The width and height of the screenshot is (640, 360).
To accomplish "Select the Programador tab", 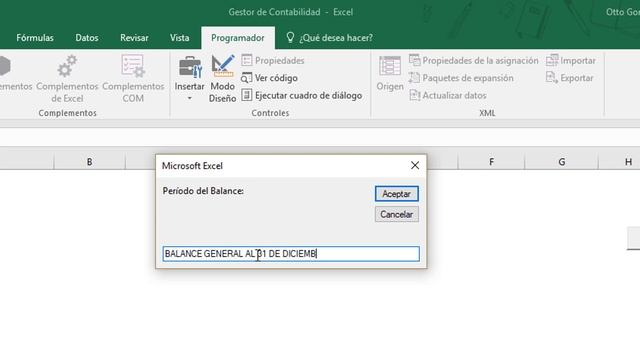I will 238,38.
